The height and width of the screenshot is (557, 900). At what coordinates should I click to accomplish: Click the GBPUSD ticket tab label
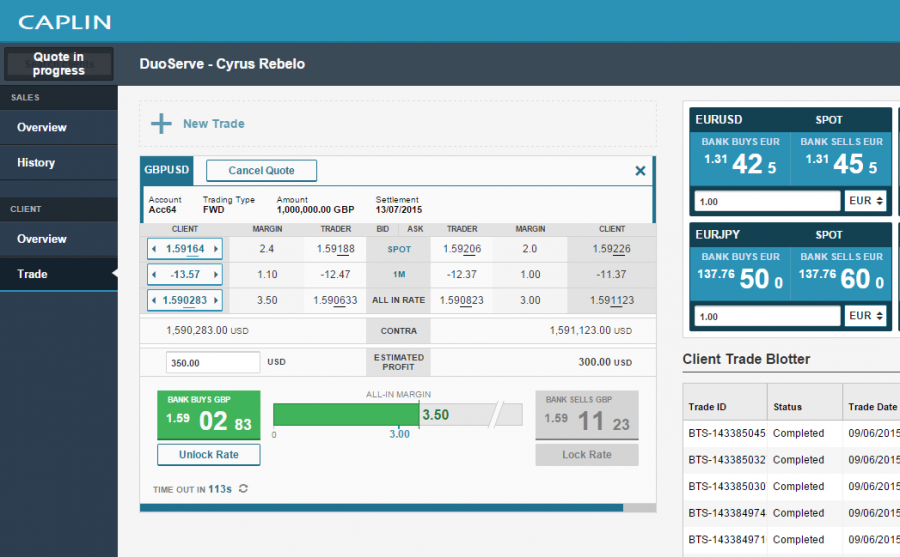[x=166, y=170]
